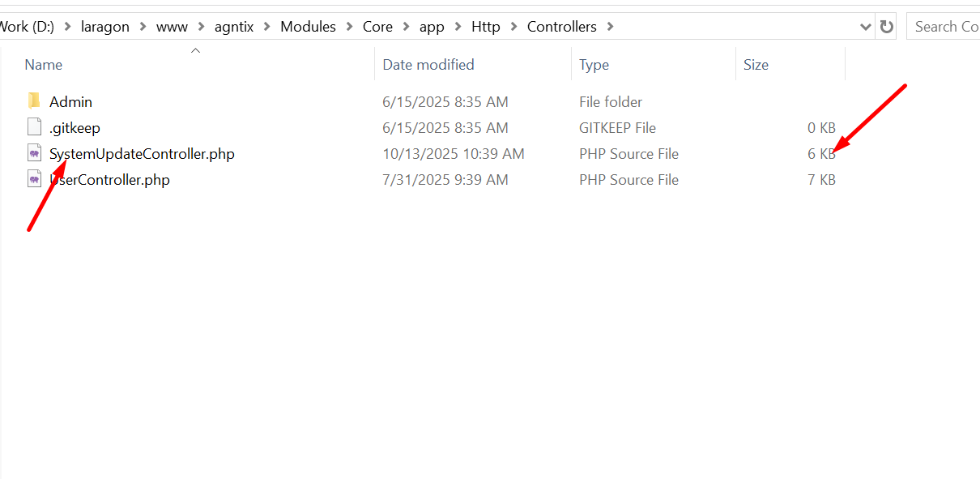This screenshot has height=479, width=980.
Task: Expand the chevron after laragon breadcrumb
Action: [143, 27]
